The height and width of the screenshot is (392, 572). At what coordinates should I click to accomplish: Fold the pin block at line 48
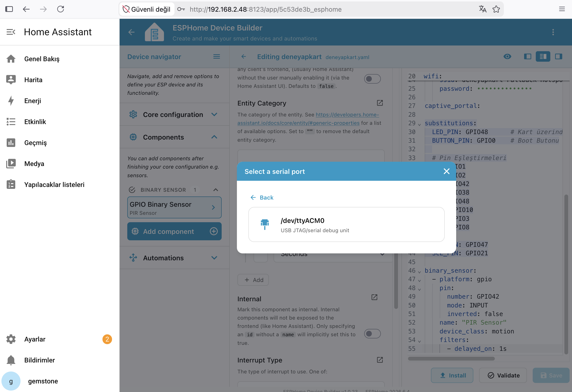pos(419,289)
